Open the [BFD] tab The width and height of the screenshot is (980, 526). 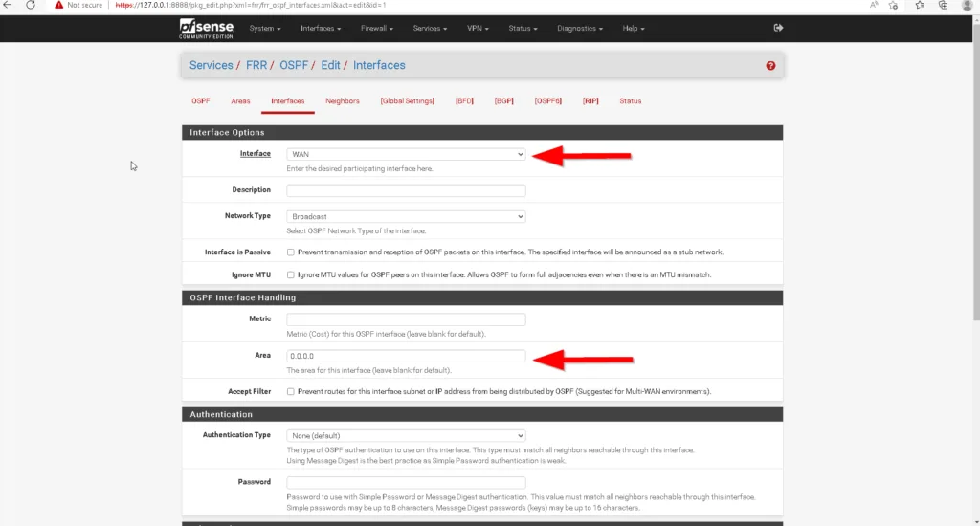coord(464,101)
